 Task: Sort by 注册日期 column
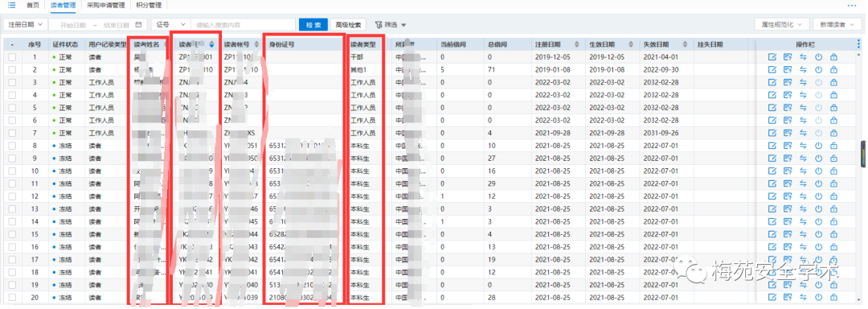click(x=577, y=44)
